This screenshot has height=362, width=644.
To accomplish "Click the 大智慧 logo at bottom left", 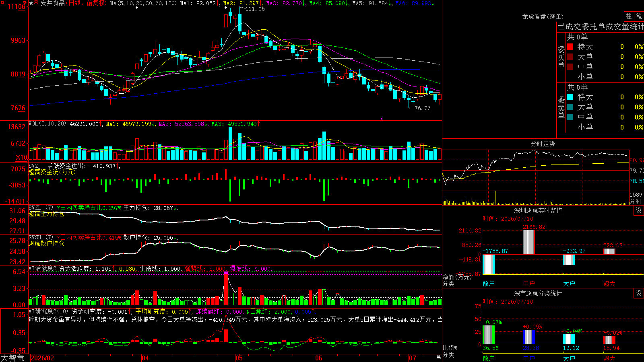I will click(12, 358).
